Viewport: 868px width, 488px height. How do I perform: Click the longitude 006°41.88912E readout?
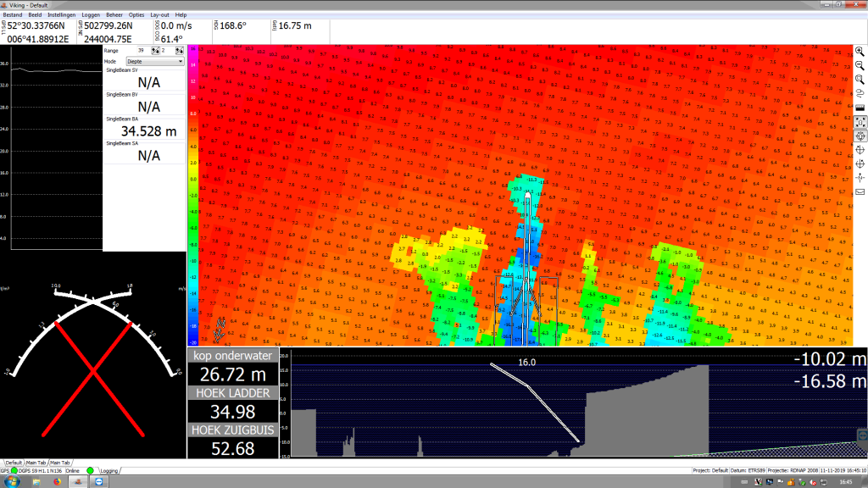pyautogui.click(x=38, y=39)
